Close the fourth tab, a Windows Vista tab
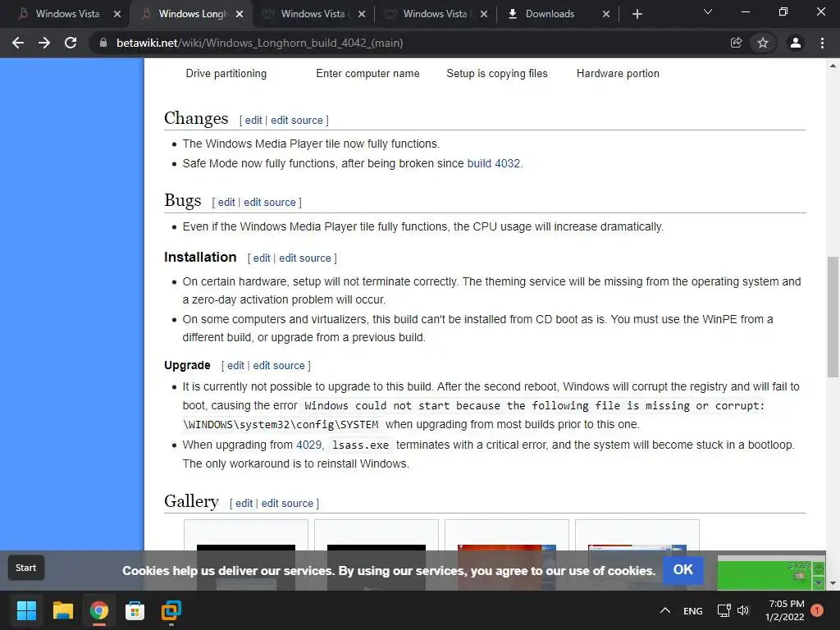Image resolution: width=840 pixels, height=630 pixels. tap(484, 14)
